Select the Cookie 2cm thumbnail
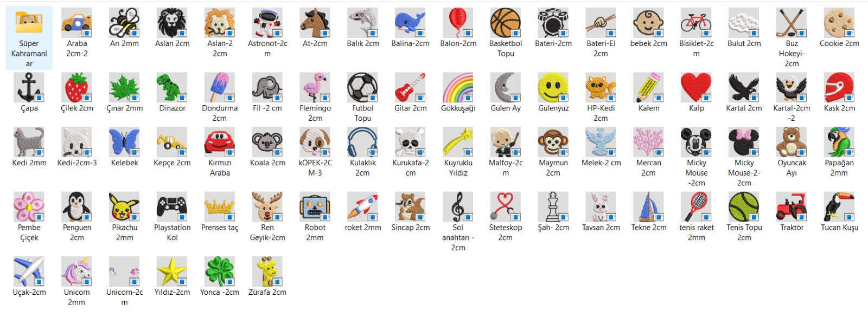The height and width of the screenshot is (317, 868). point(839,23)
